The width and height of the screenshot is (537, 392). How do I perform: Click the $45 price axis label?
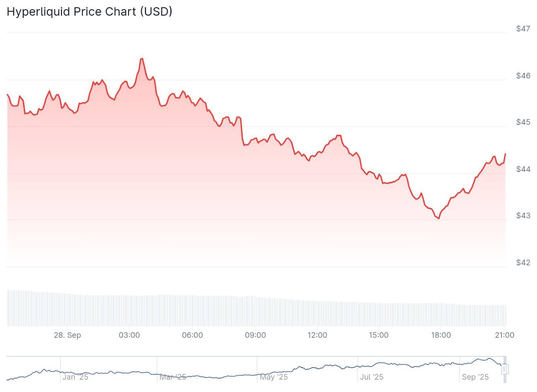pyautogui.click(x=523, y=122)
